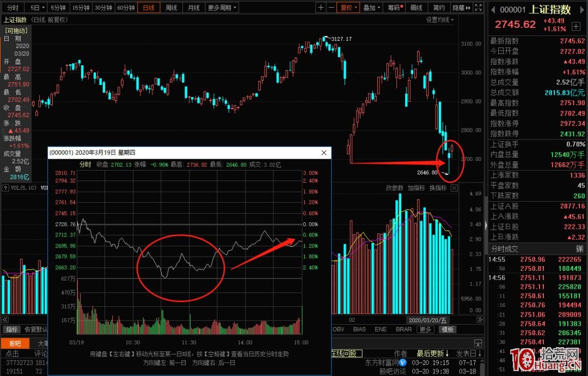Open the 股吧 forum tab
588x376 pixels.
[15, 343]
